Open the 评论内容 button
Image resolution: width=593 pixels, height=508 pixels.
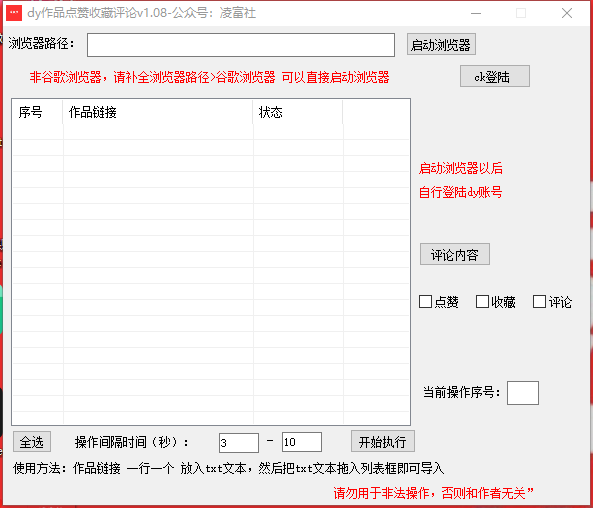455,254
